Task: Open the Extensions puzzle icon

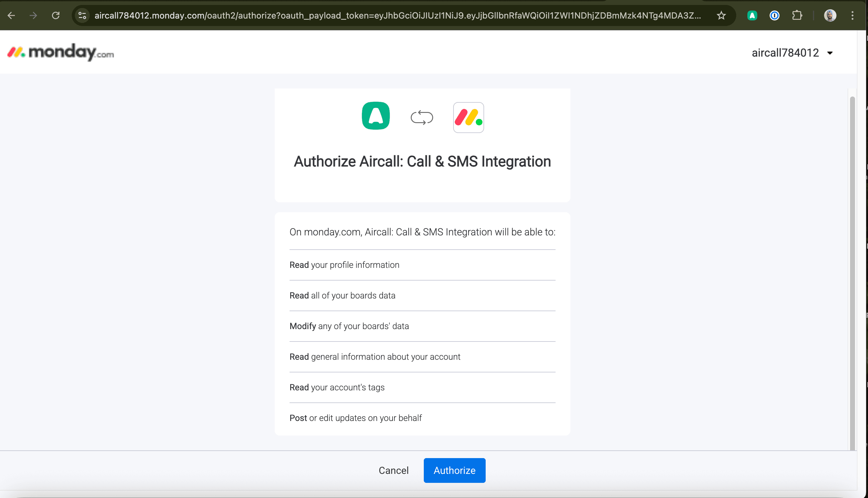Action: point(797,15)
